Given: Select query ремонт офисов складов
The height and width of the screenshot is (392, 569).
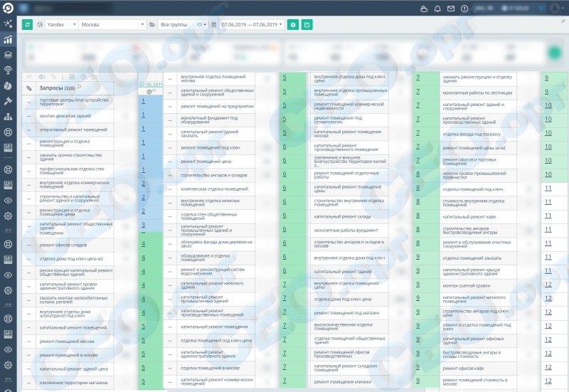Looking at the screenshot, I should click(x=63, y=245).
